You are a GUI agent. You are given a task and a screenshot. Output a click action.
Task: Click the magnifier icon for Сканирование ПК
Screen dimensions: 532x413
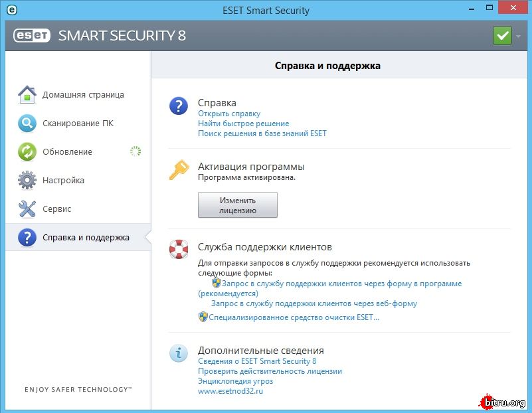tap(27, 124)
